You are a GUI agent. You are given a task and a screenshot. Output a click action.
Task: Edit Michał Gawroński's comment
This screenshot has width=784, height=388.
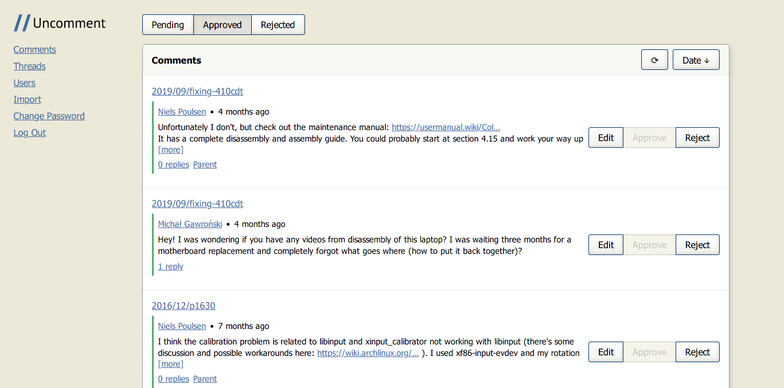(x=606, y=244)
